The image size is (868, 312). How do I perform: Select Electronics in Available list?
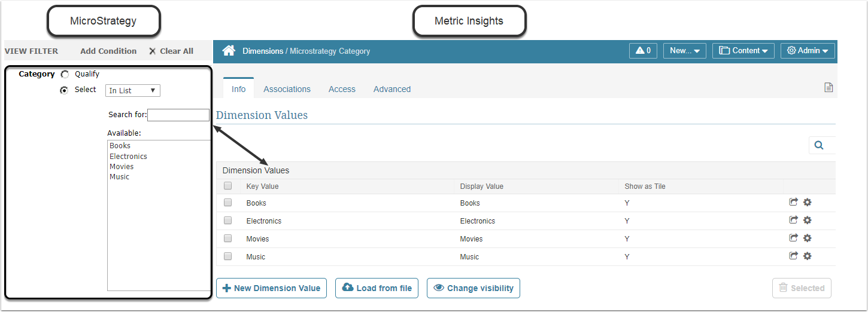click(128, 156)
